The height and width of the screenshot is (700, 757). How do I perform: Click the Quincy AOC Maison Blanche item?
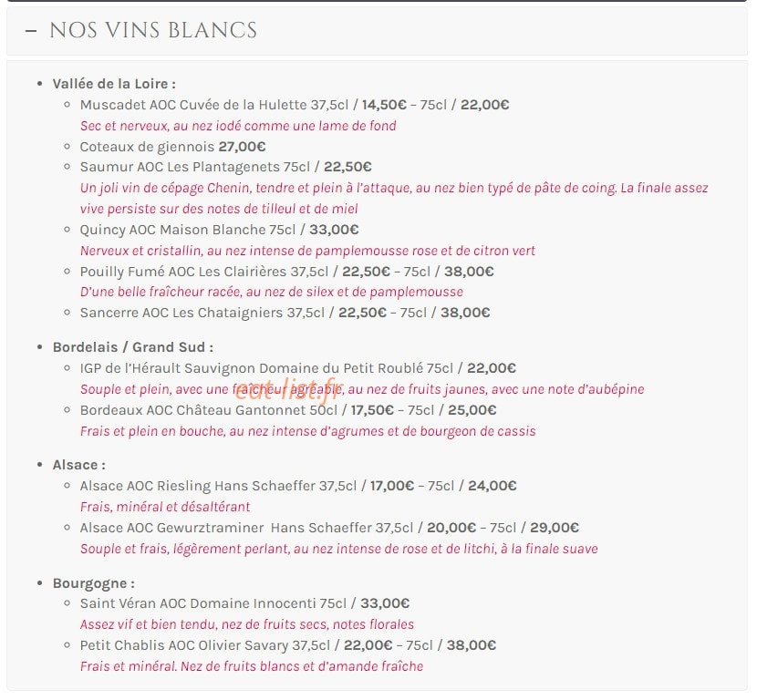pos(219,230)
